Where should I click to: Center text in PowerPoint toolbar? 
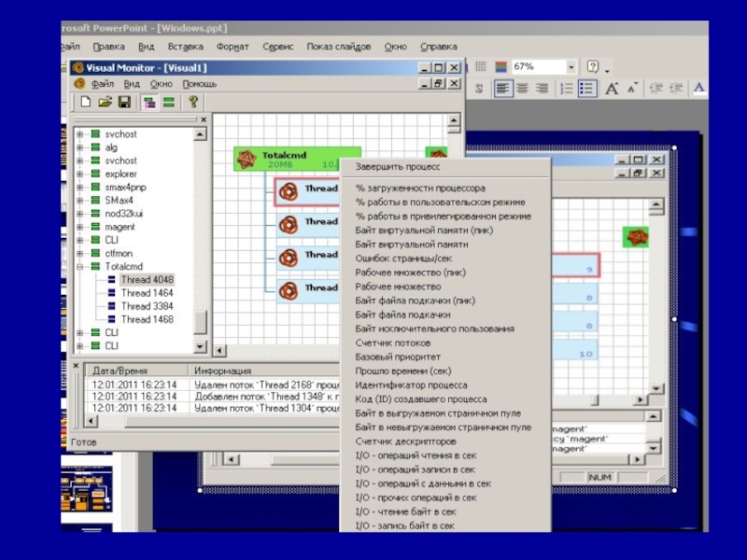click(523, 88)
